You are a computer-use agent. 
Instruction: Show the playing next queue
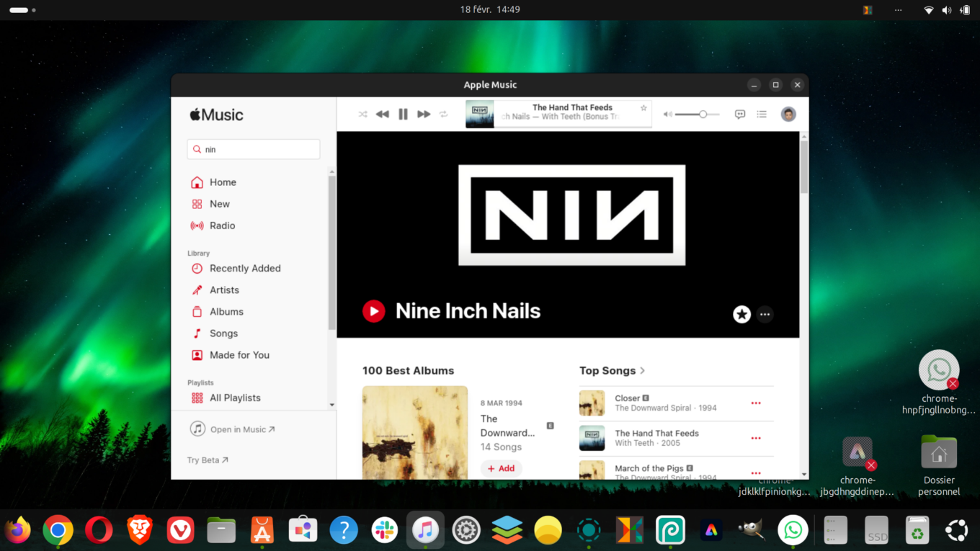[x=762, y=115]
